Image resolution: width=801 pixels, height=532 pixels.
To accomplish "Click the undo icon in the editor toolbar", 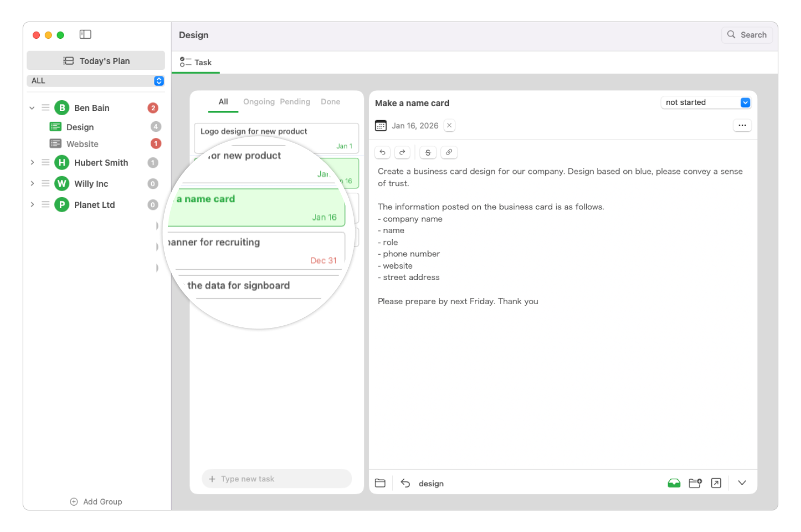I will pos(382,152).
